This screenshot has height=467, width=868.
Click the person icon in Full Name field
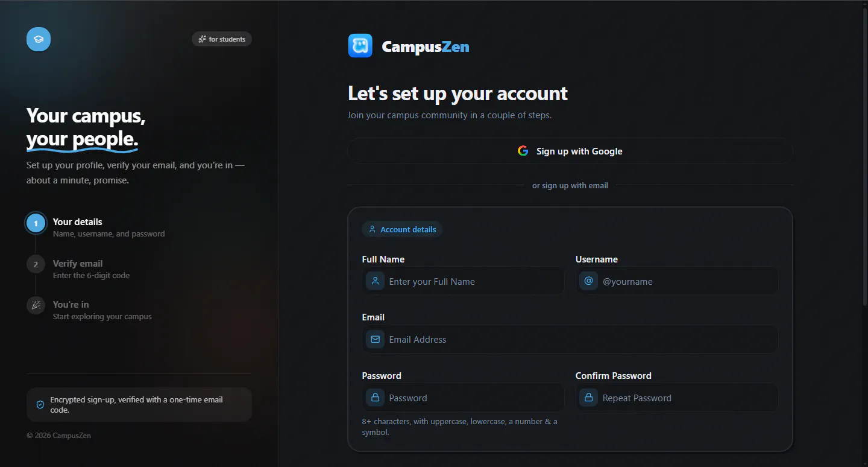375,281
